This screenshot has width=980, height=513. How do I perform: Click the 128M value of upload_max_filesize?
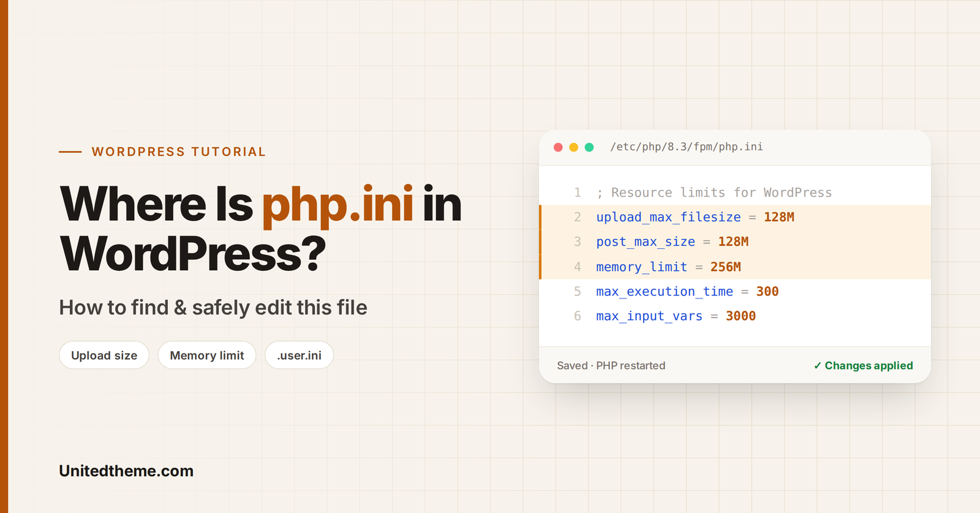tap(779, 218)
